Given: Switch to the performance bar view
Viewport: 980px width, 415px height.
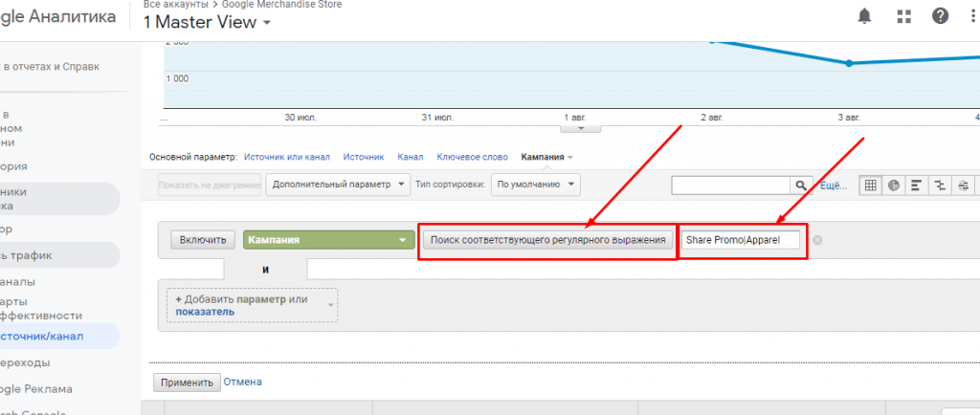Looking at the screenshot, I should coord(917,186).
